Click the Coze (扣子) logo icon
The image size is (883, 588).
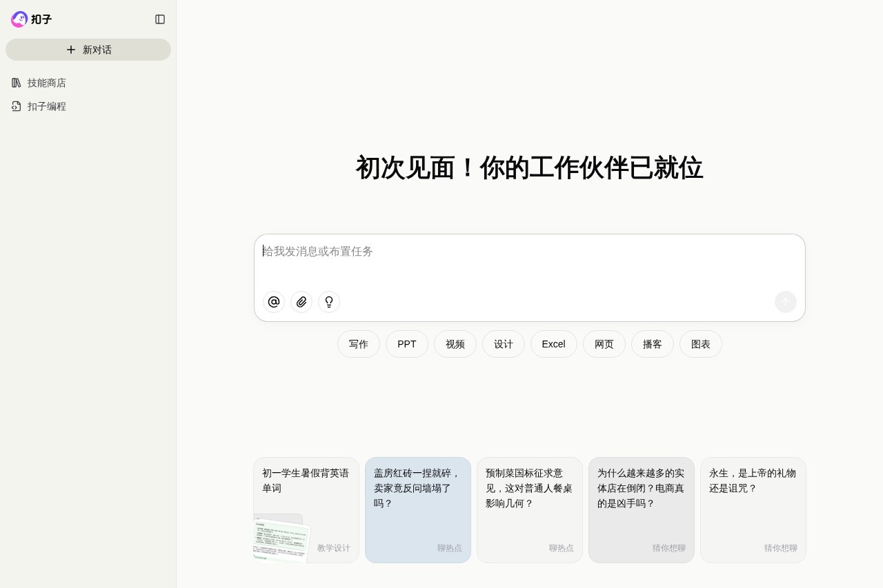coord(19,19)
